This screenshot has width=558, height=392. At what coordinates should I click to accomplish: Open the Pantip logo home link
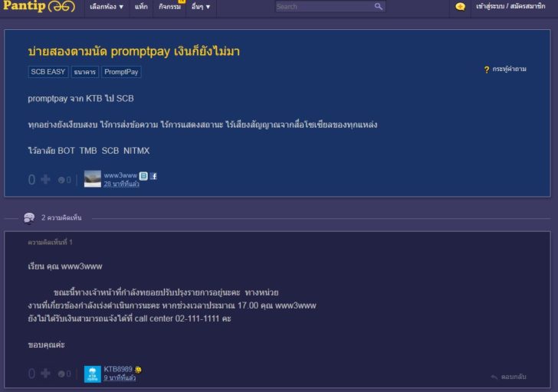click(39, 6)
